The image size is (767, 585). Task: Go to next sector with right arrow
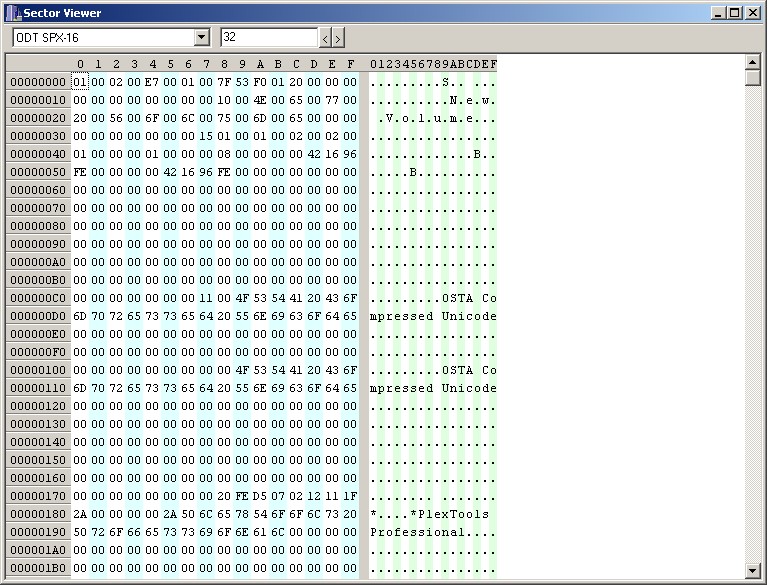point(338,38)
